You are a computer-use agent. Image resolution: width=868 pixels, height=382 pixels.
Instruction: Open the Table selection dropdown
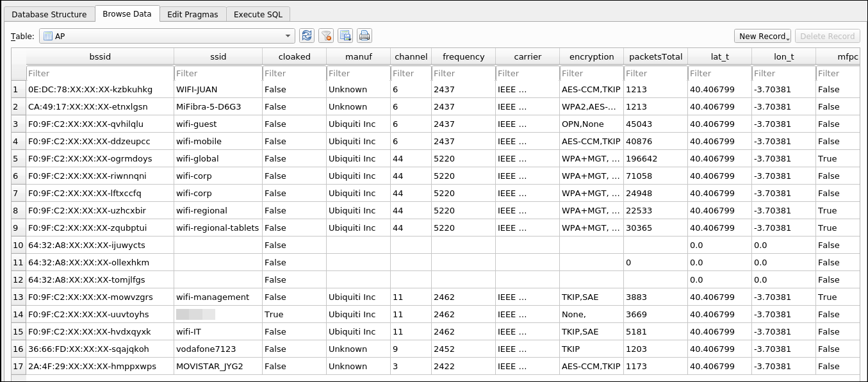[288, 36]
